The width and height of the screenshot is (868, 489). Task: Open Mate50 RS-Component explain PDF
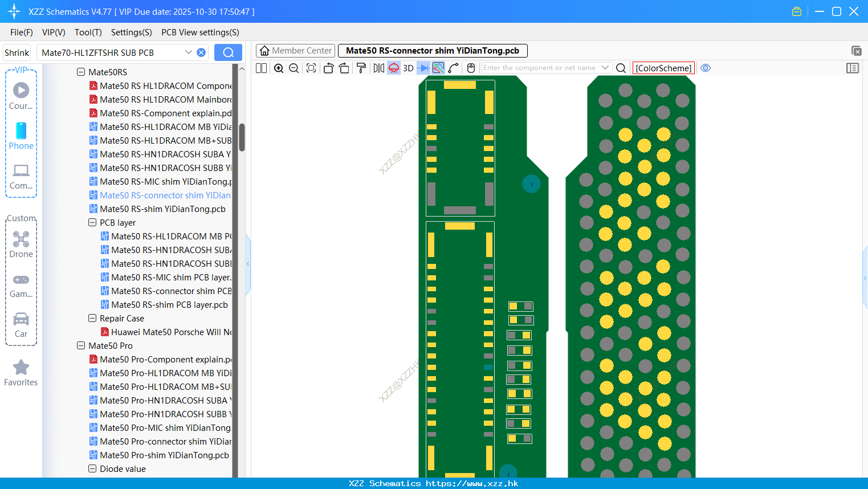[161, 113]
